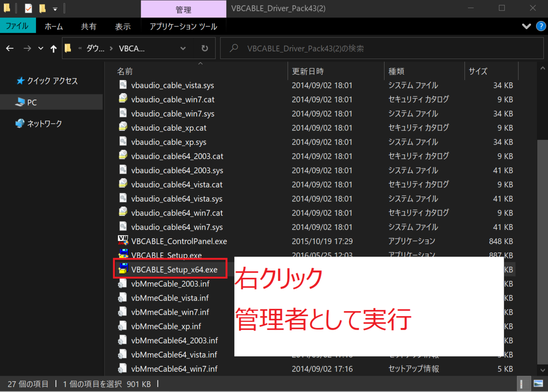Go back with the left arrow button

(x=10, y=48)
